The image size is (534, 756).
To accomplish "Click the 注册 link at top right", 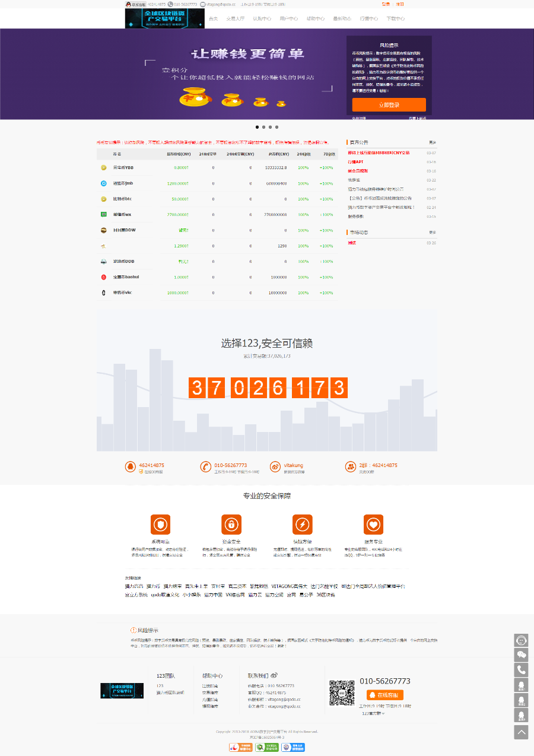I will tap(400, 4).
